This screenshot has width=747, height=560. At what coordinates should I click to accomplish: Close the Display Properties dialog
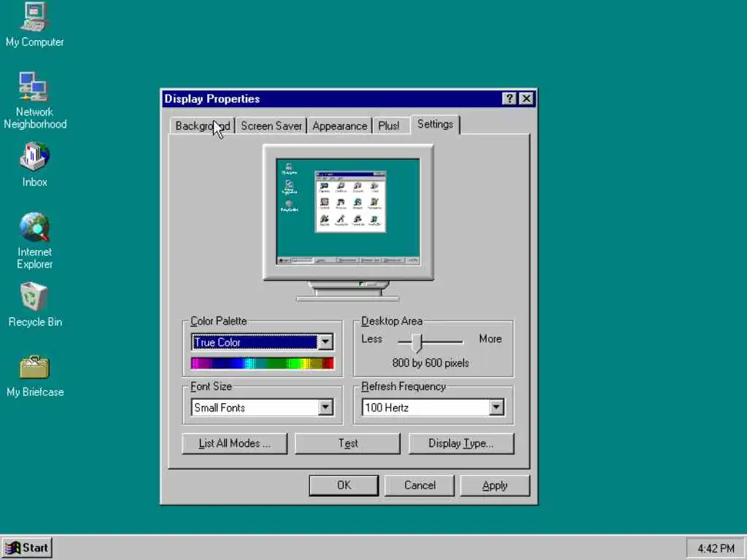click(526, 98)
